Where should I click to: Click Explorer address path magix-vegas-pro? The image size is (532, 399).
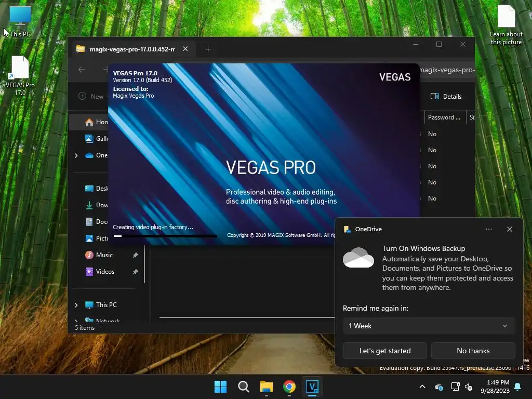click(x=447, y=70)
